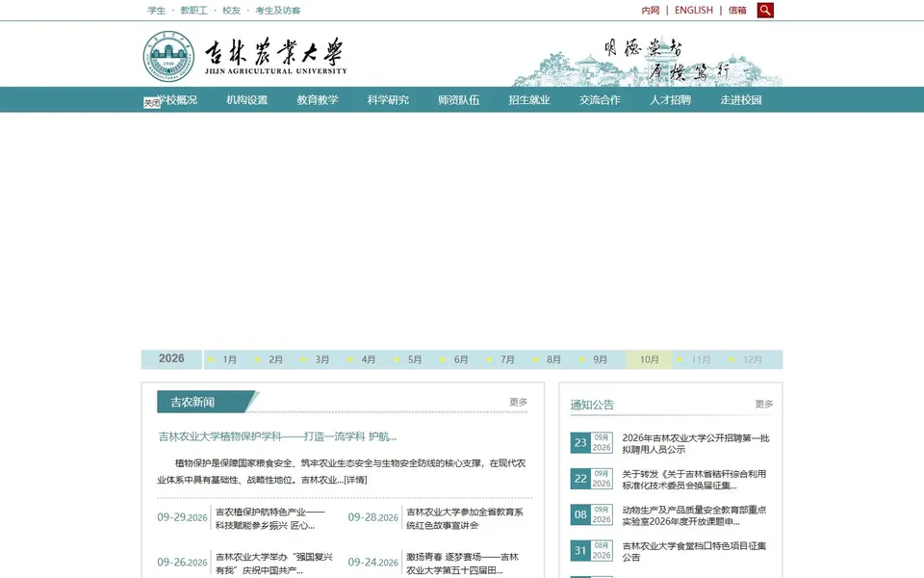The width and height of the screenshot is (924, 578).
Task: Click the 23 09月 date badge
Action: click(592, 442)
